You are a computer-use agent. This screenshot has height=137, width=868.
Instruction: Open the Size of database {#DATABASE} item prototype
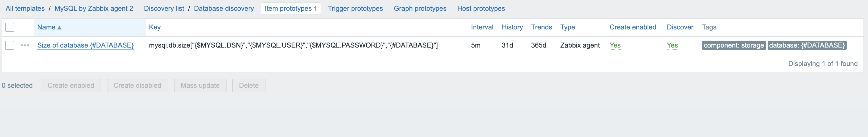85,45
